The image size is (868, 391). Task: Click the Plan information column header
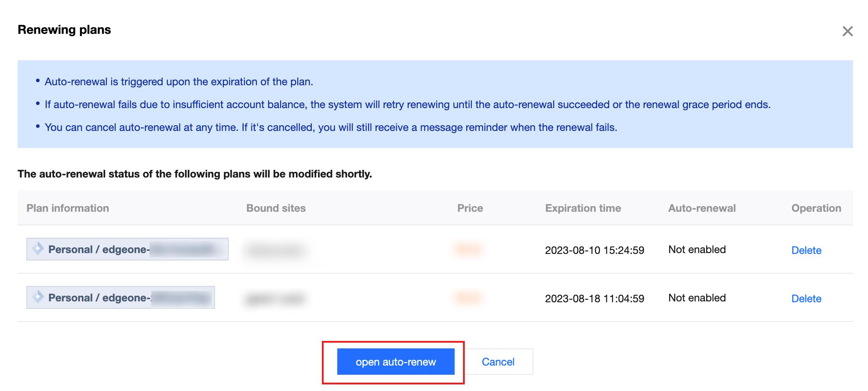pyautogui.click(x=68, y=208)
